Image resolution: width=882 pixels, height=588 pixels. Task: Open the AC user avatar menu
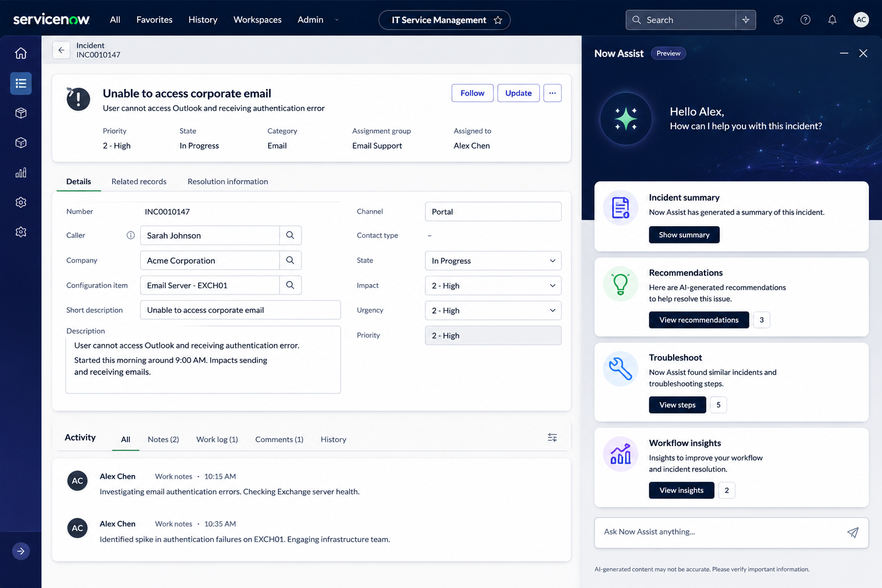coord(861,20)
